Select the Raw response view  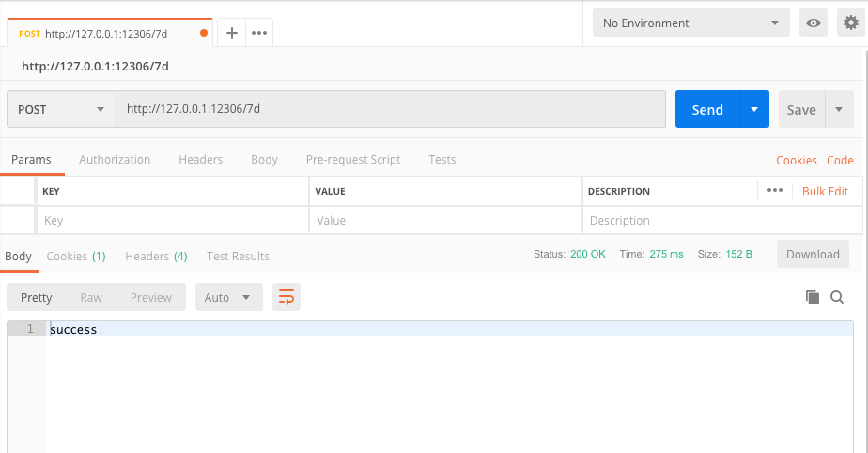click(x=91, y=297)
